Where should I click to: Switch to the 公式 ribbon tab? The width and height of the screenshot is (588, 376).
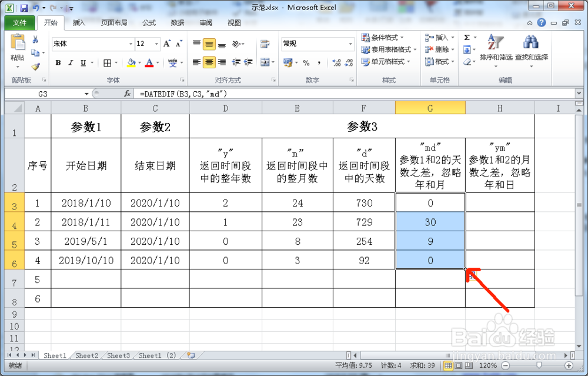pyautogui.click(x=149, y=22)
